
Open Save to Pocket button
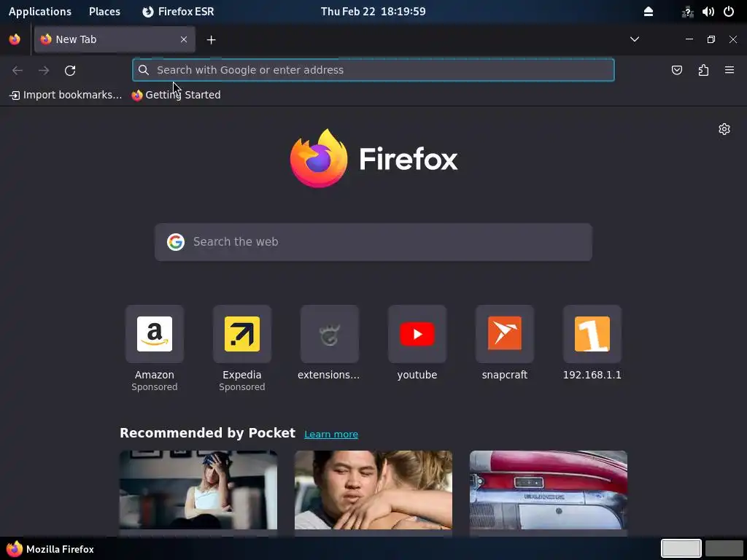[676, 71]
